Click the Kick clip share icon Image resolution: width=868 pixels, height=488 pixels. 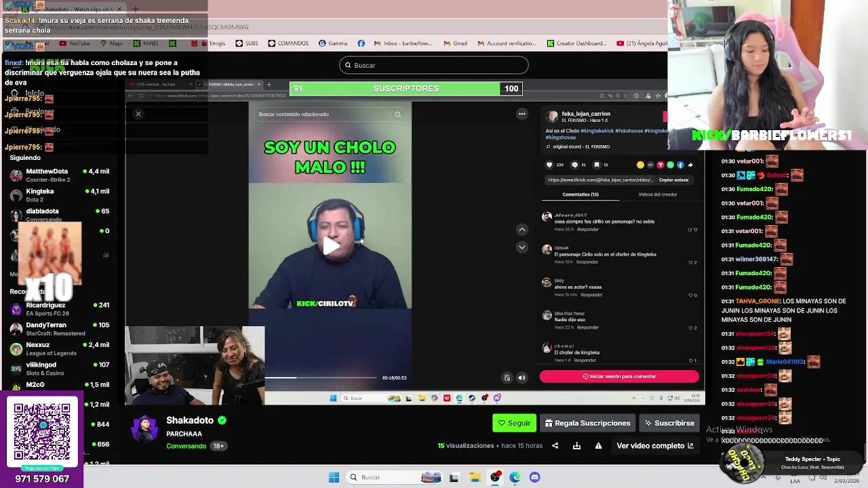point(555,446)
